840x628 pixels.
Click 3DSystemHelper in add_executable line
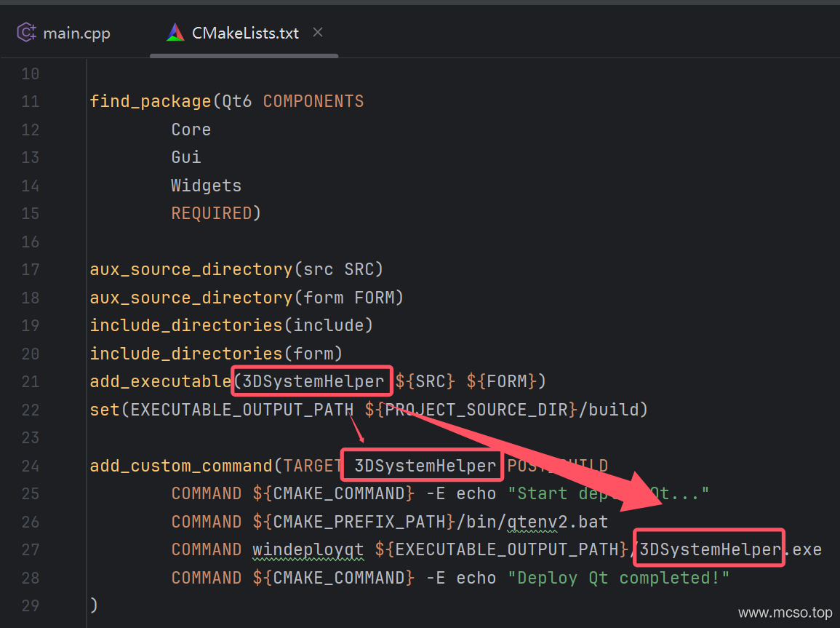[313, 382]
